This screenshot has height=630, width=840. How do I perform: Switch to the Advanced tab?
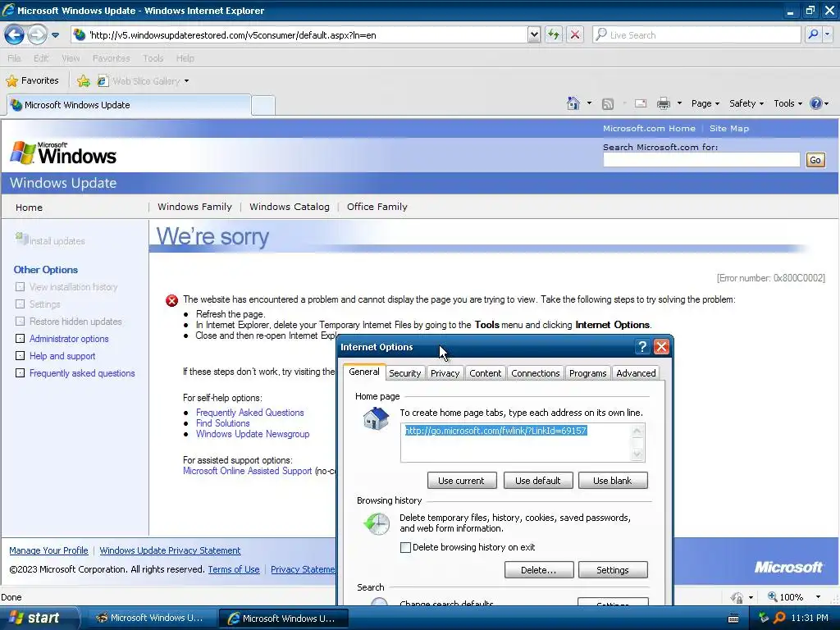point(636,373)
